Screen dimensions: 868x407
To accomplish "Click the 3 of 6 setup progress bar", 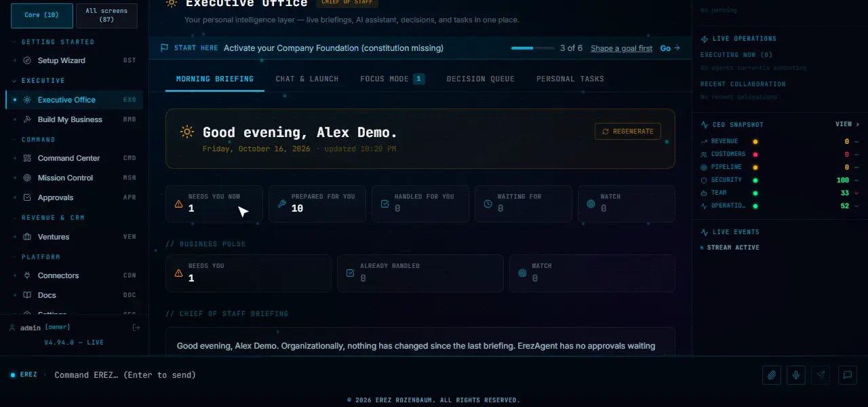I will 532,48.
